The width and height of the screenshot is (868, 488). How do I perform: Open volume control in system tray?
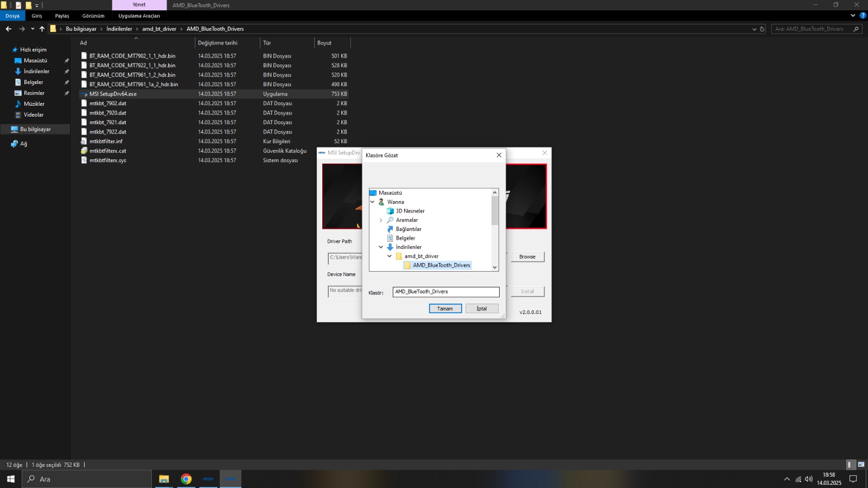pos(809,479)
